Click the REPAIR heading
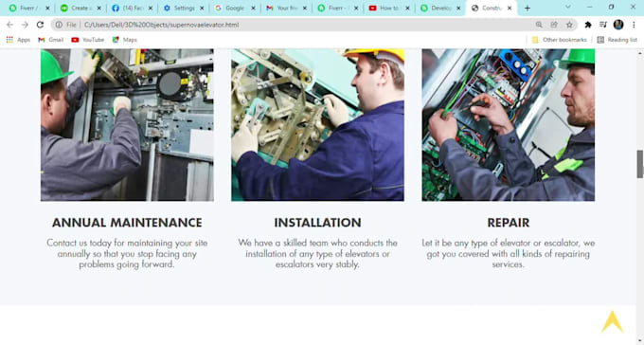The image size is (644, 345). click(508, 223)
